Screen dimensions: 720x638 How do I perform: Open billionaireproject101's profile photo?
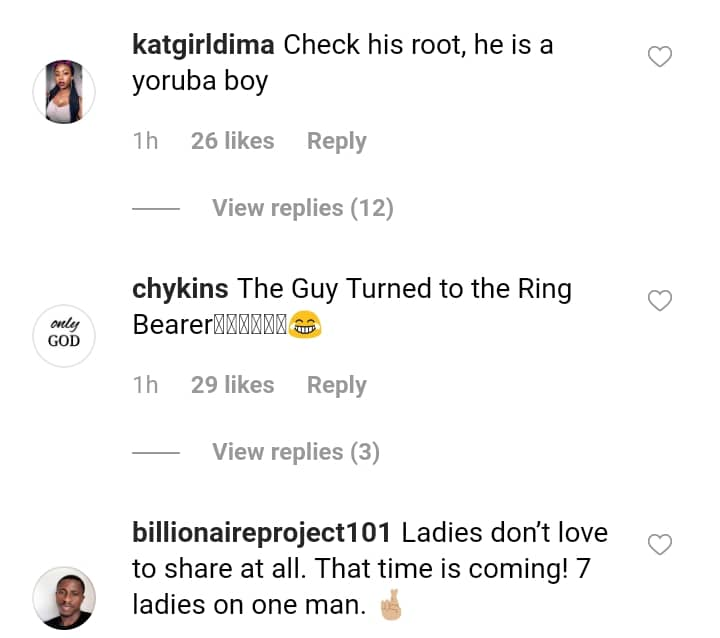[64, 598]
